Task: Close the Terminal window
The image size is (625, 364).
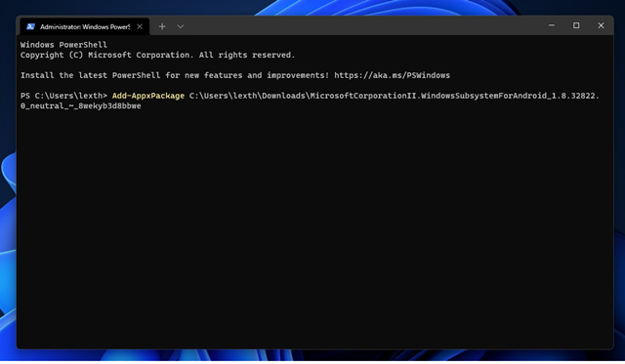Action: point(601,25)
